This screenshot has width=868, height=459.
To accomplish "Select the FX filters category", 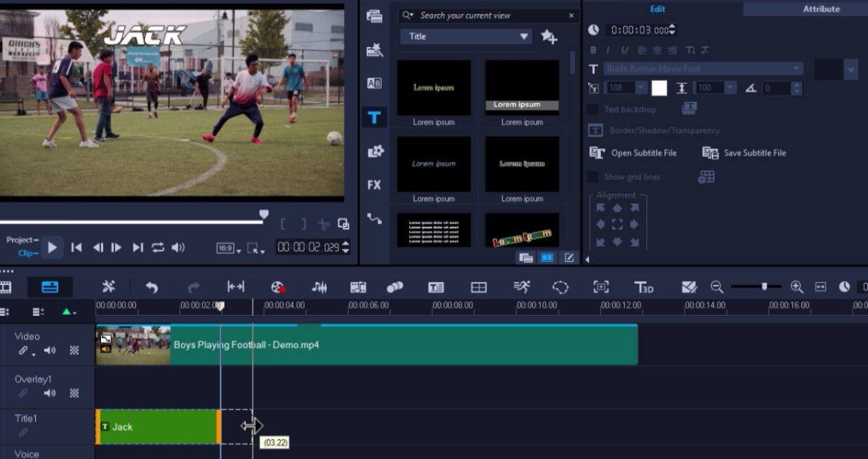I will (x=374, y=185).
